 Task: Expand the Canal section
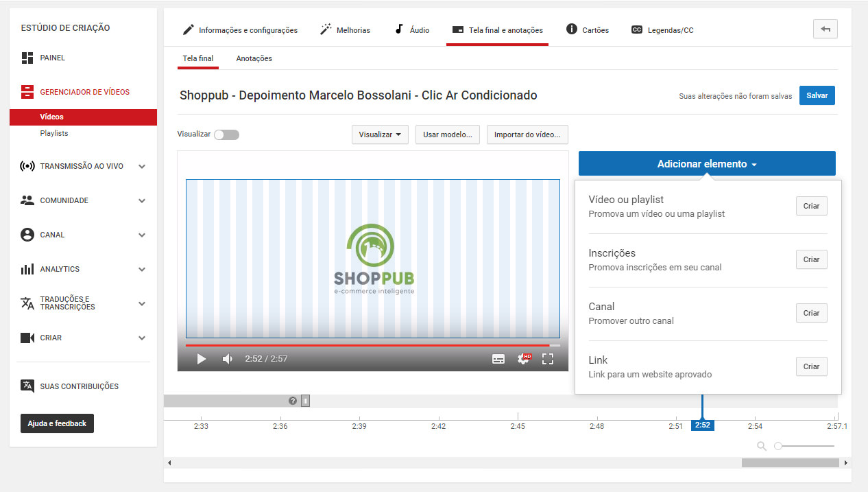coord(142,235)
